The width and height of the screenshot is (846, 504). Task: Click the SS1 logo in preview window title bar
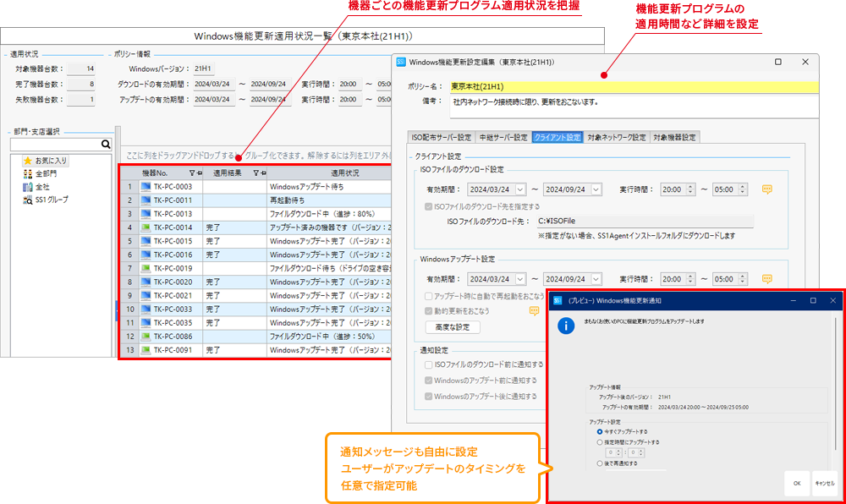pos(558,300)
